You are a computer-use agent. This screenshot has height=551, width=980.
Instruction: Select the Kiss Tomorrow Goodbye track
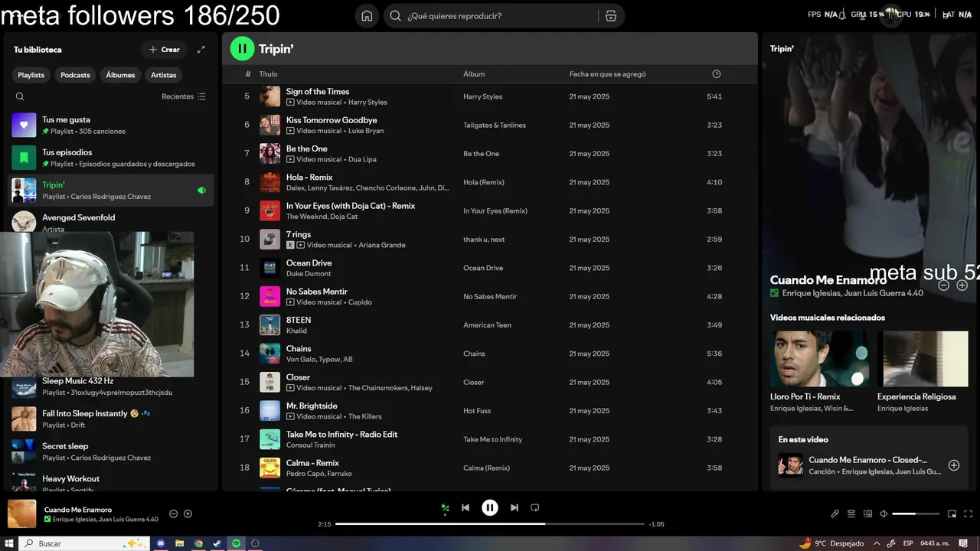[332, 120]
